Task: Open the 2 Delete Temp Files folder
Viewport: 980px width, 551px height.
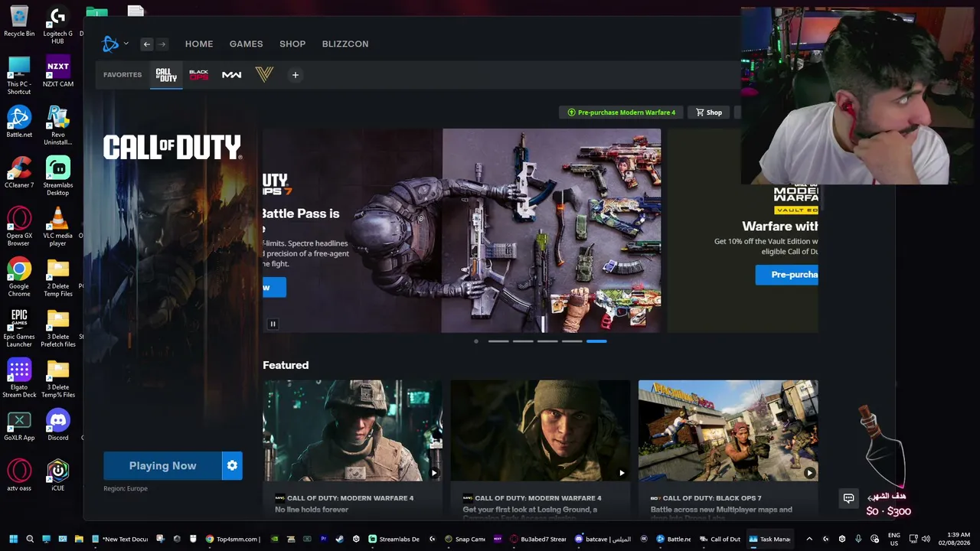Action: 57,278
